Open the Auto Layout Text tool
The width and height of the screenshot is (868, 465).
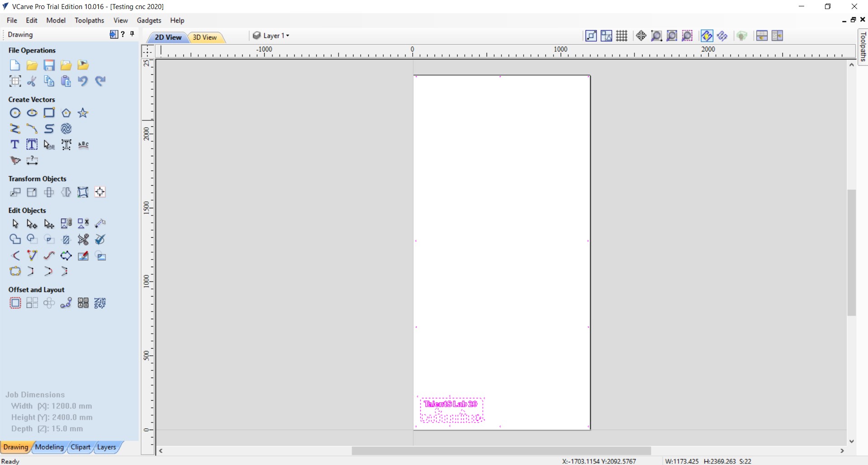[32, 144]
